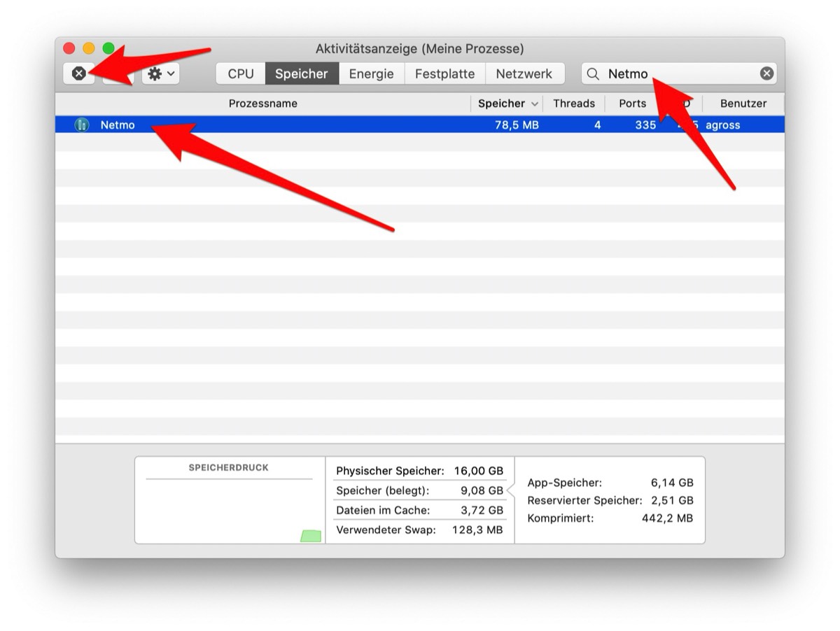Sort by the Threads column header

click(x=574, y=104)
